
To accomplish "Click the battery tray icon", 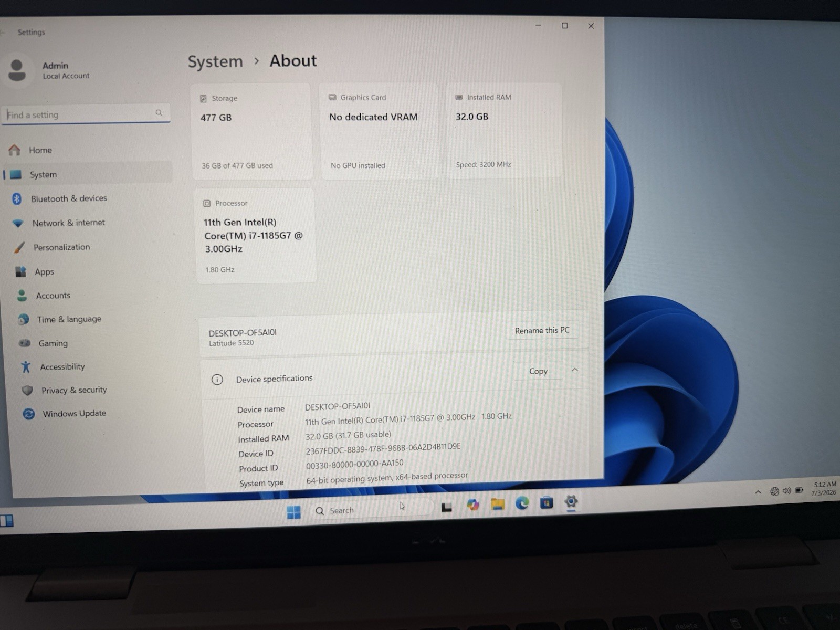I will pos(799,490).
